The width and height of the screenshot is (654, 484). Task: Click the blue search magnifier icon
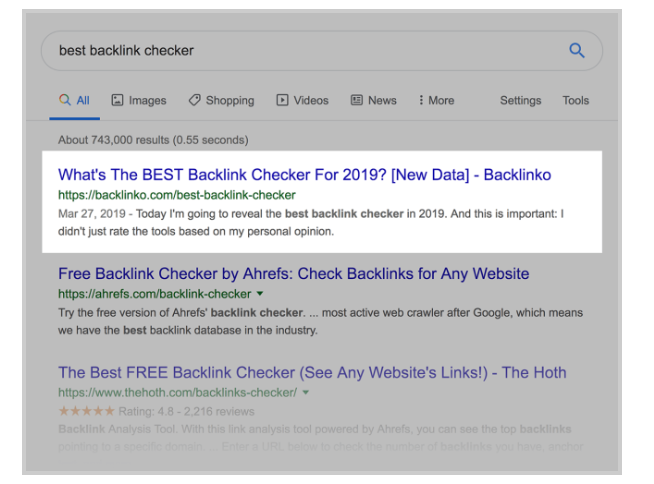[577, 50]
